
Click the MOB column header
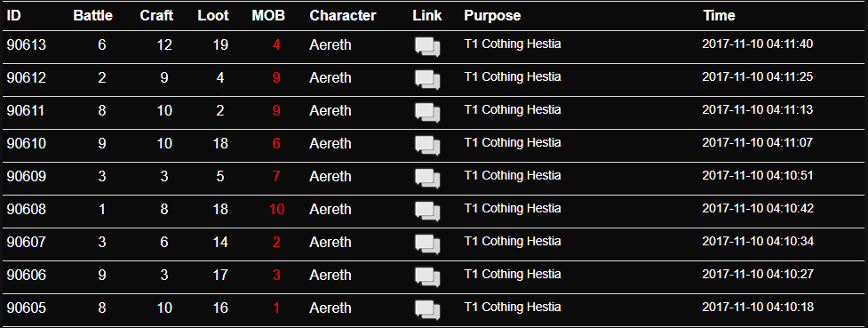[x=268, y=15]
